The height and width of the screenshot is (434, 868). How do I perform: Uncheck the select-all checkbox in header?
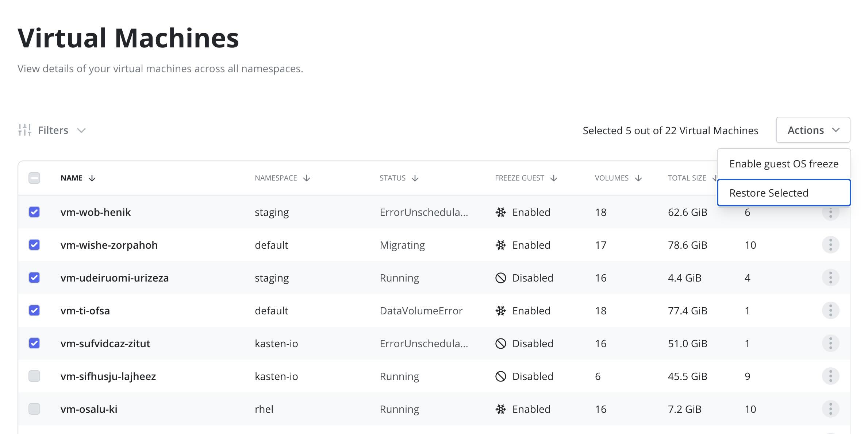[x=34, y=178]
